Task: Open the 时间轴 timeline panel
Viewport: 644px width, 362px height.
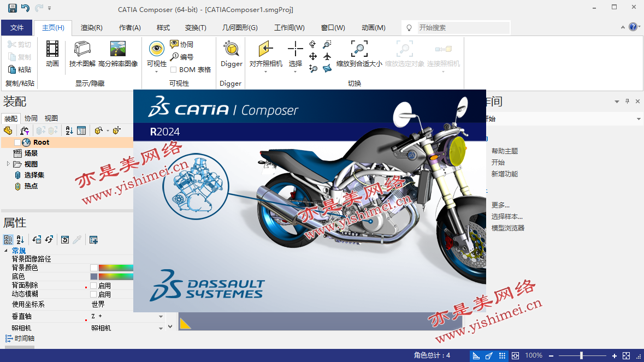Action: click(x=20, y=339)
